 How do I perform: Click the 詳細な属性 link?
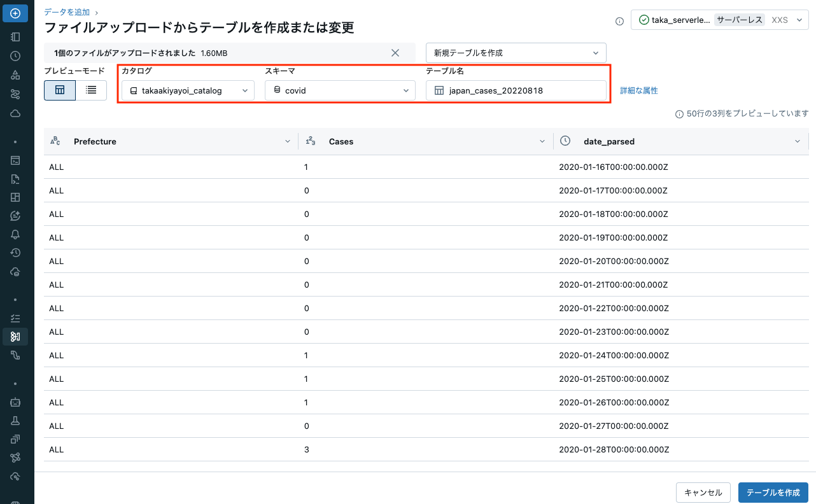(639, 90)
